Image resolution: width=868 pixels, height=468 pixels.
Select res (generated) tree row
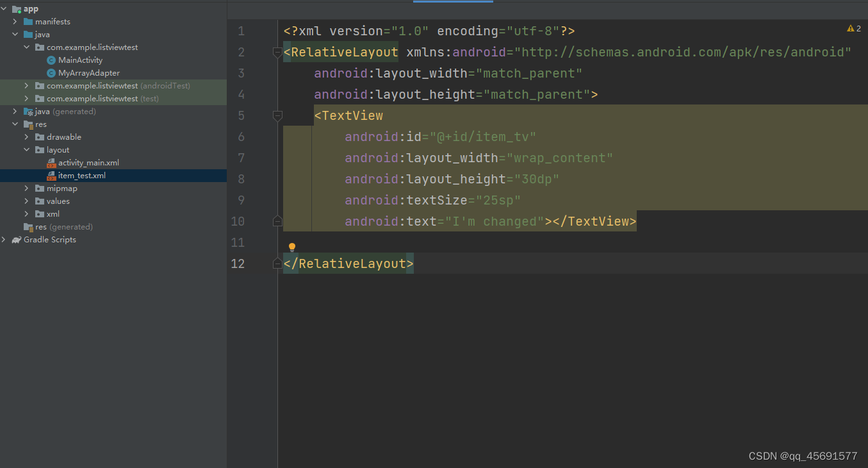click(113, 227)
